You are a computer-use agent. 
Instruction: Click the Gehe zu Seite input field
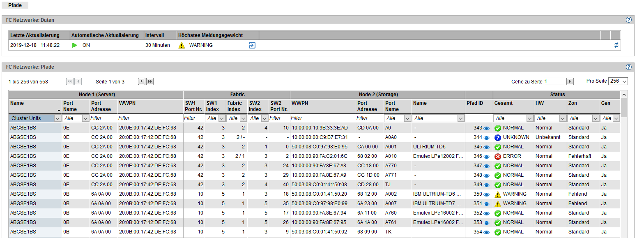point(554,81)
